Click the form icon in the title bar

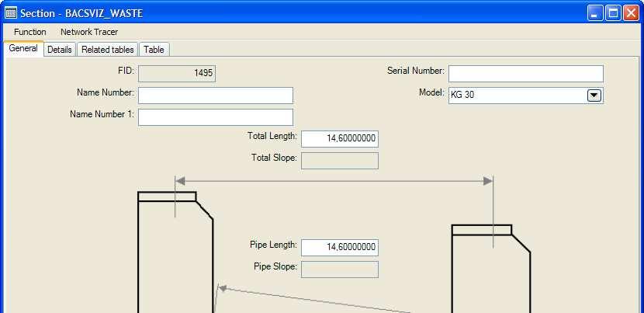click(x=11, y=13)
